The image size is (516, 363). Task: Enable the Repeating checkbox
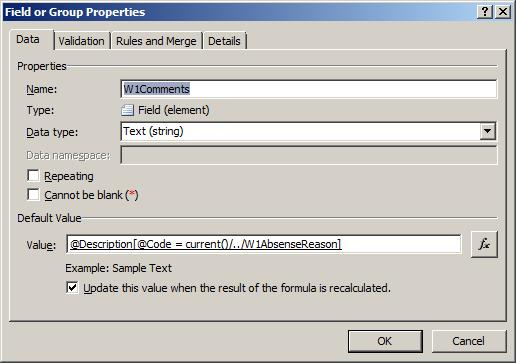pyautogui.click(x=33, y=176)
